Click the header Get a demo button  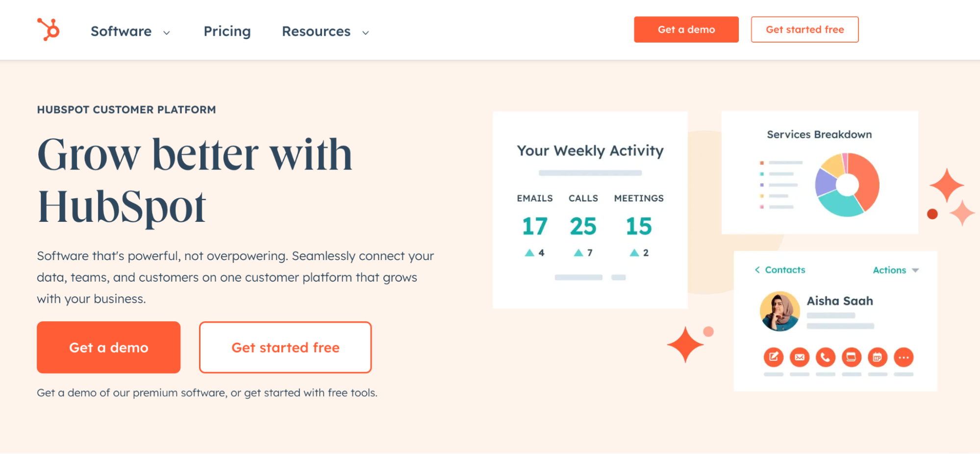(x=686, y=29)
